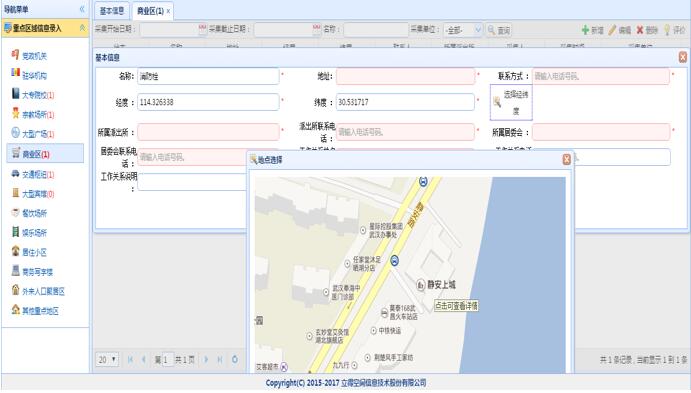Click the 删除 delete button

646,30
